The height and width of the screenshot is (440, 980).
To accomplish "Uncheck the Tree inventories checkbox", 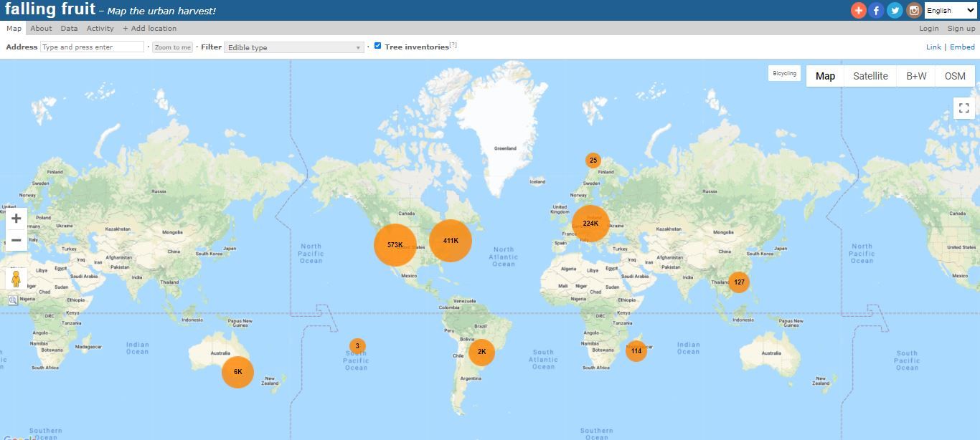I will click(378, 46).
